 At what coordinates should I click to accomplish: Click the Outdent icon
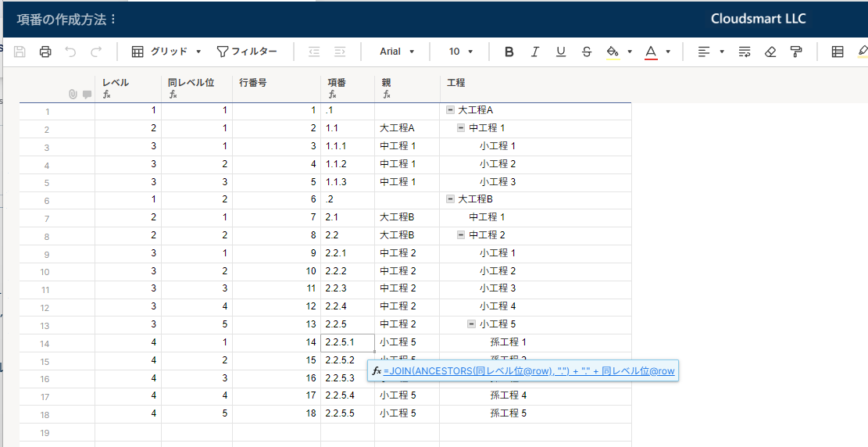tap(314, 52)
